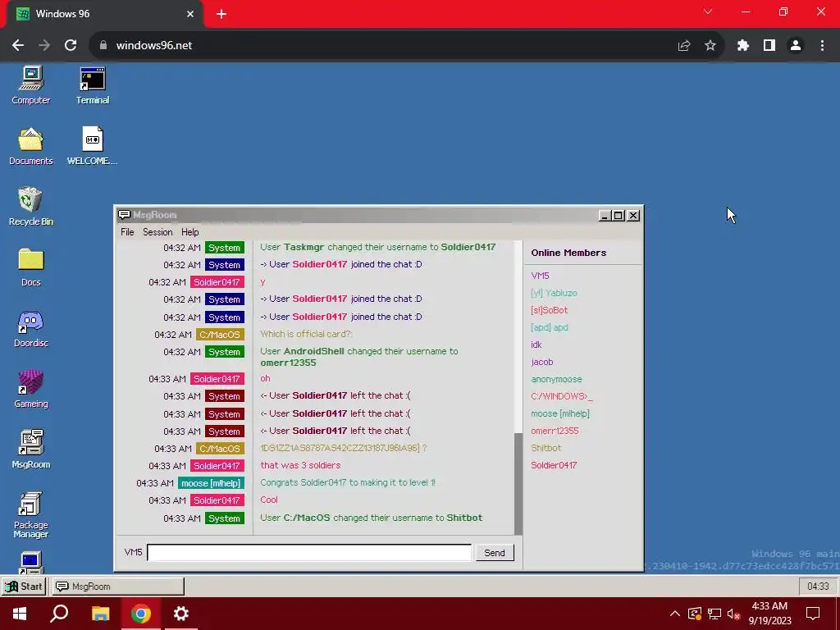This screenshot has height=630, width=840.
Task: Open File Explorer from Windows taskbar
Action: pos(100,614)
